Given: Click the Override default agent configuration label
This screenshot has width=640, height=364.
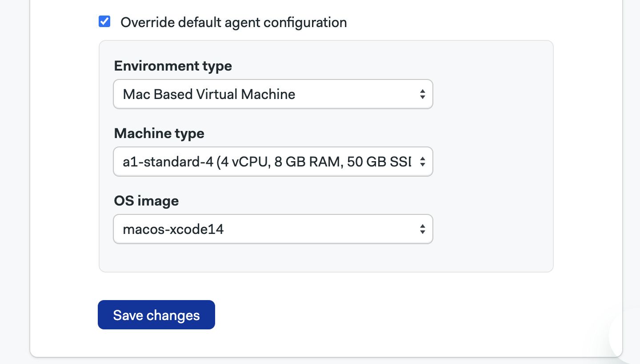Looking at the screenshot, I should (233, 22).
